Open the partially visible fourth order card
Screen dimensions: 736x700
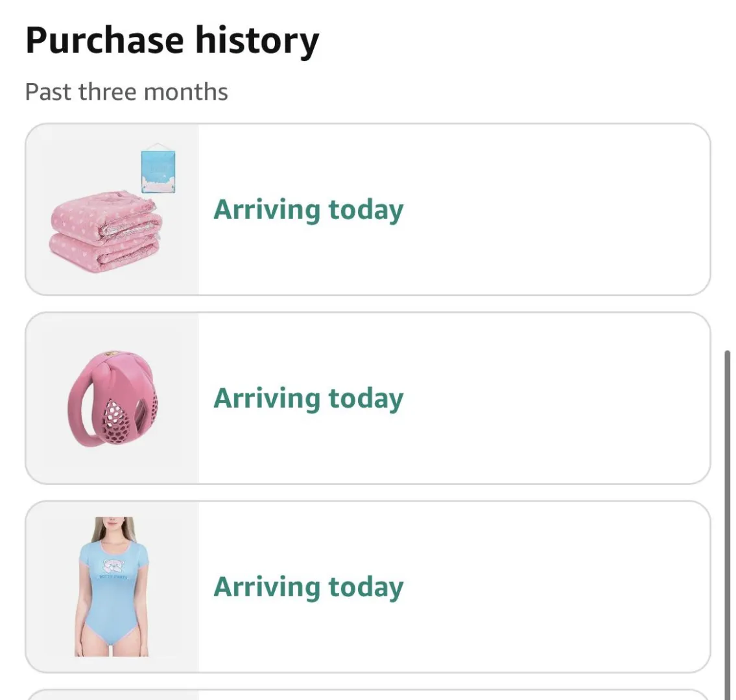tap(368, 695)
